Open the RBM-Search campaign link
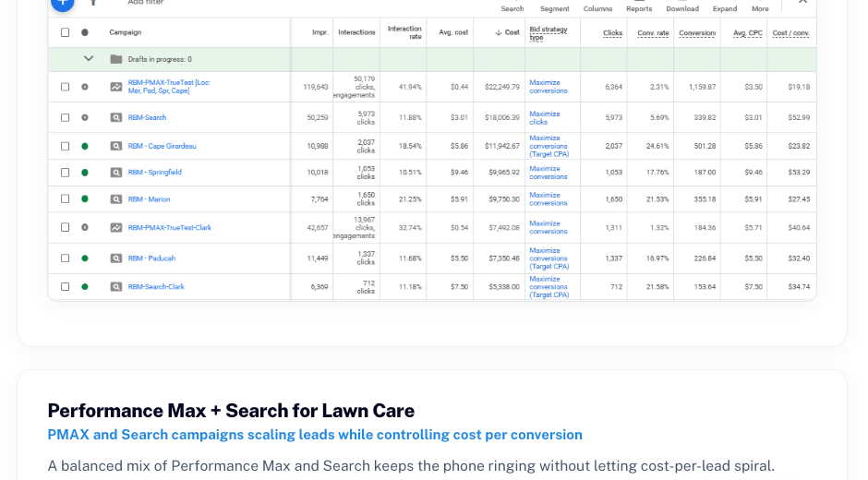Viewport: 868px width, 480px height. [x=147, y=117]
